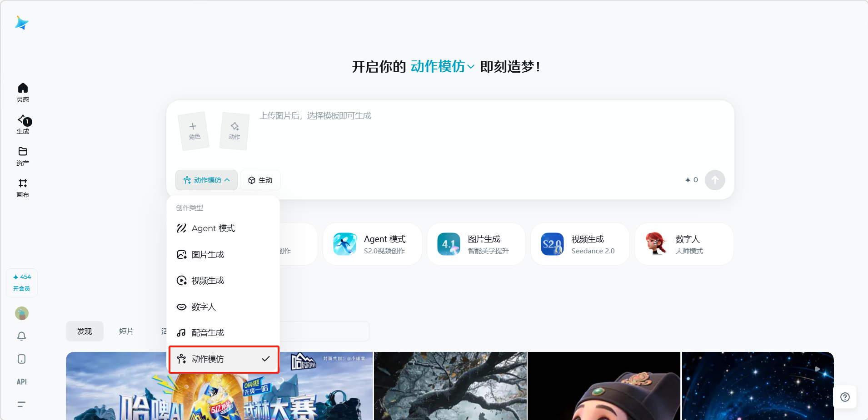Select the checked 动作模仿 menu option

pos(224,359)
